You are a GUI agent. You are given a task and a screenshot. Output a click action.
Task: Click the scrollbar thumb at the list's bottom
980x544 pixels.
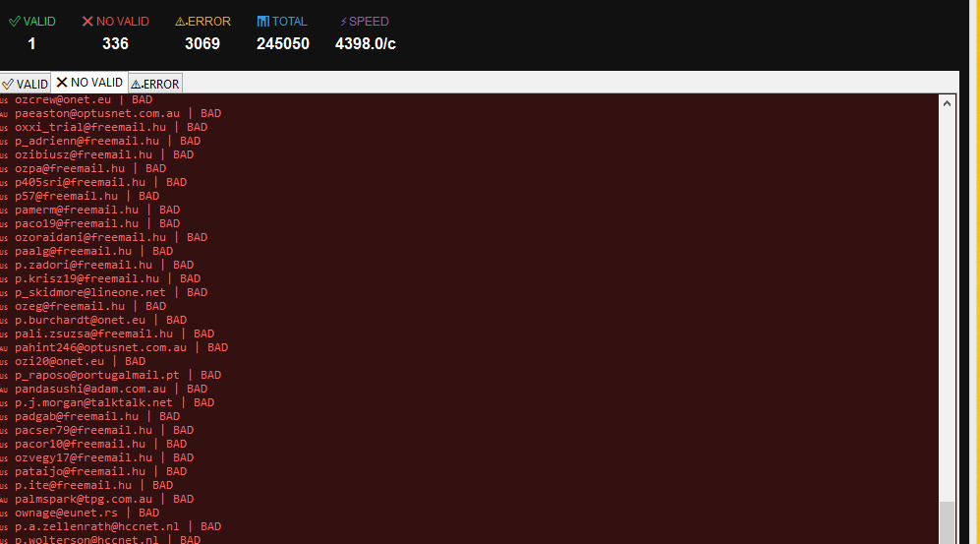tap(947, 522)
